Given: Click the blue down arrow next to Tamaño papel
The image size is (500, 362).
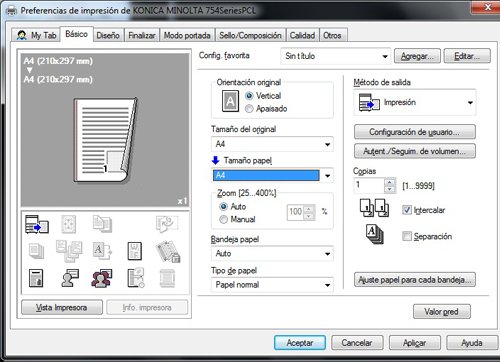Looking at the screenshot, I should click(216, 160).
